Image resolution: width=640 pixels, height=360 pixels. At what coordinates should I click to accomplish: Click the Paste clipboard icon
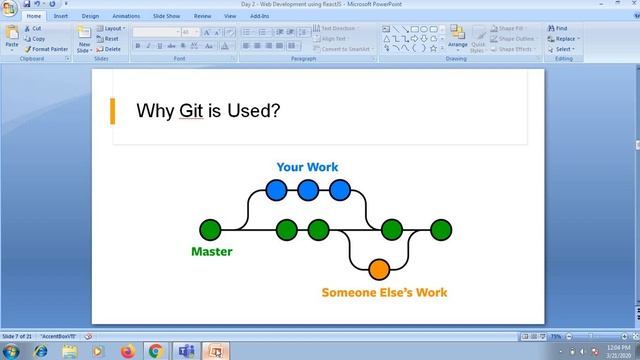12,33
